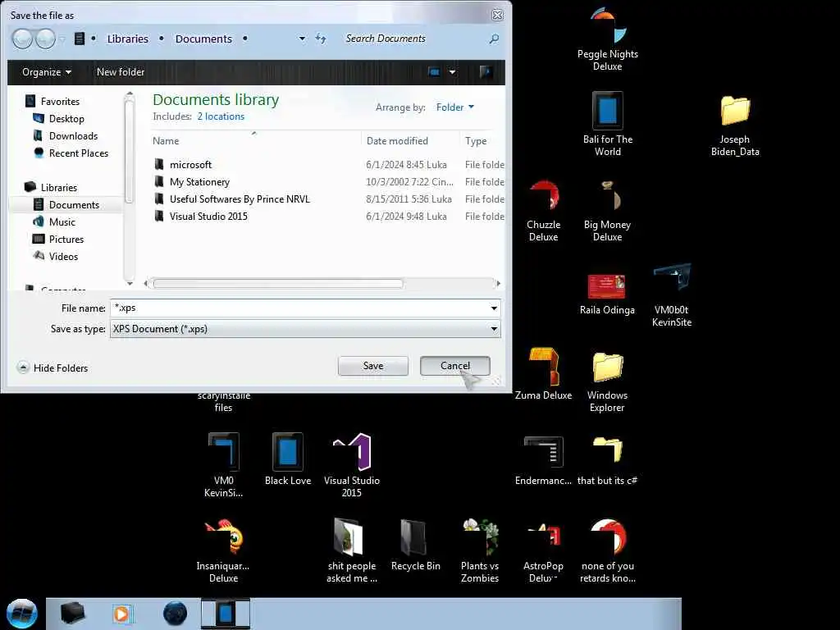Open the globe browser taskbar icon

[x=175, y=614]
